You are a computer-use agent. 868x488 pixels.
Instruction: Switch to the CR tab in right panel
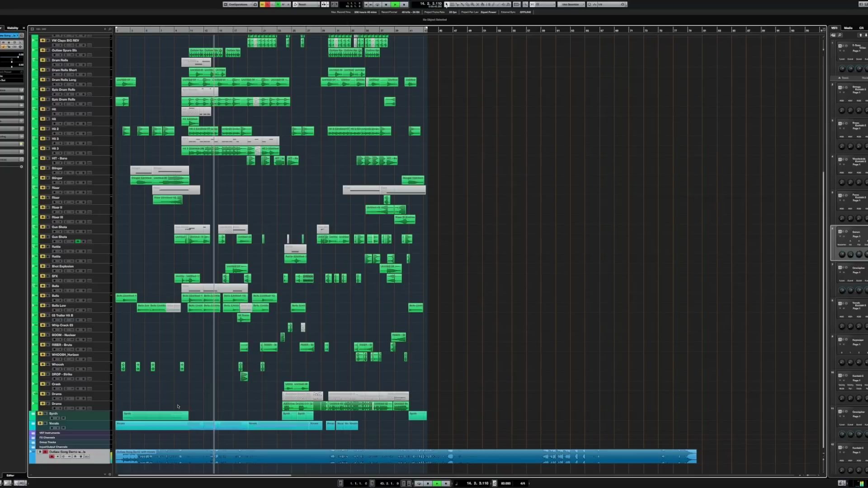click(x=862, y=28)
